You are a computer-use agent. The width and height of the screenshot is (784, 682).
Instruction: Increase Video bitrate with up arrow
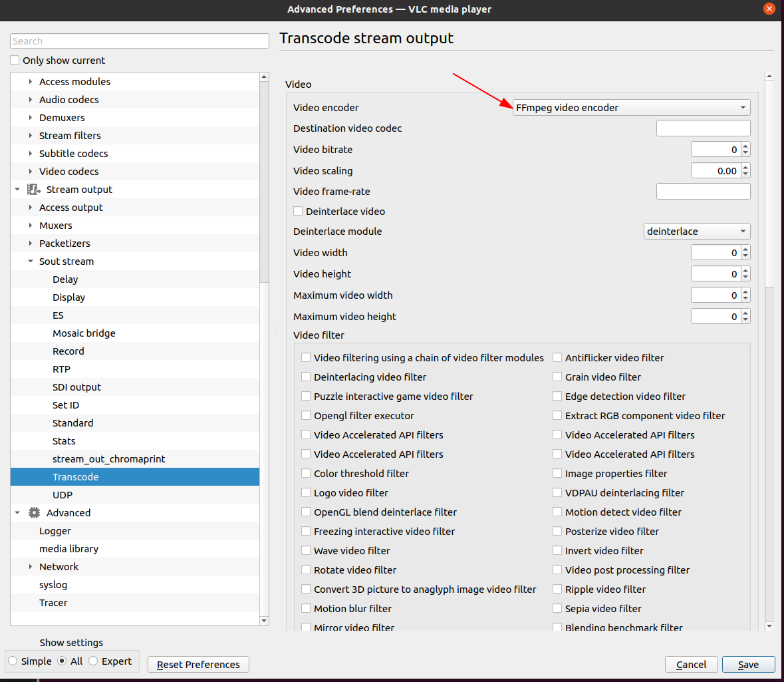point(745,146)
